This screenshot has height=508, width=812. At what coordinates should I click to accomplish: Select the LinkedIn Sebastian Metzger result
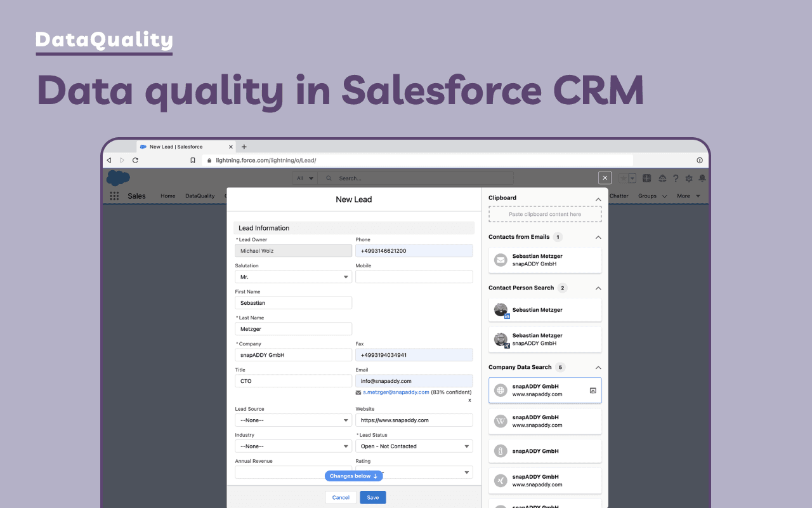click(545, 310)
